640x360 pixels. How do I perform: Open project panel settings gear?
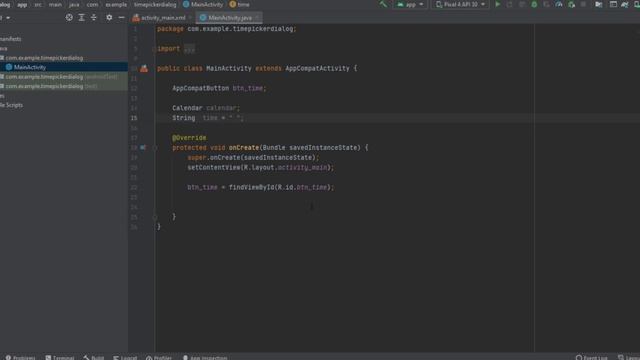[109, 18]
